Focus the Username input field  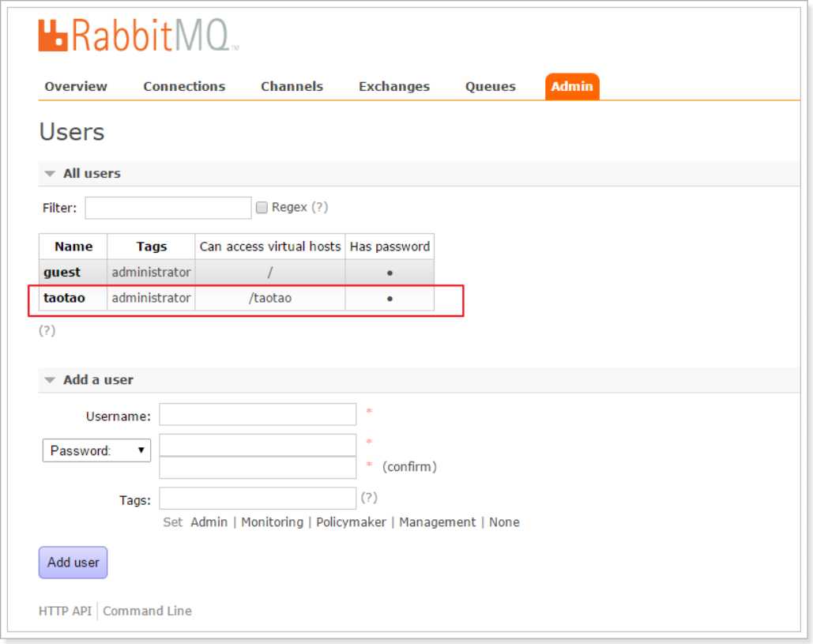pos(258,414)
